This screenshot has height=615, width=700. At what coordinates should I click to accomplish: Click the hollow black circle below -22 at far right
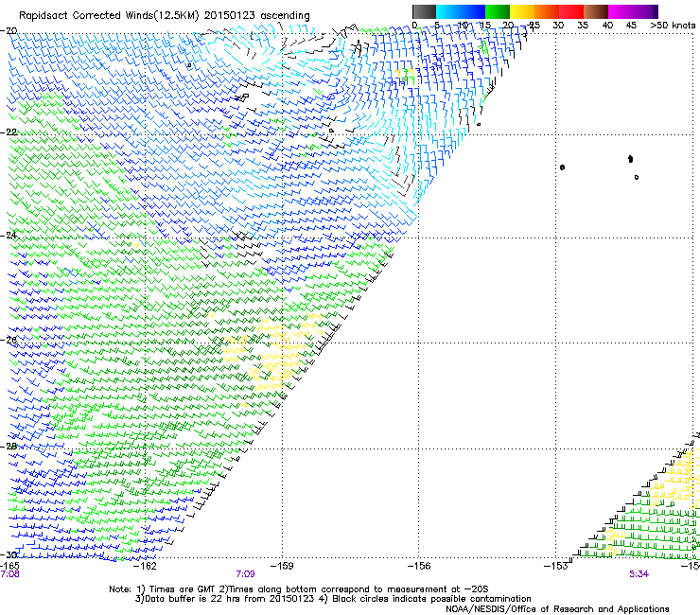coord(637,177)
